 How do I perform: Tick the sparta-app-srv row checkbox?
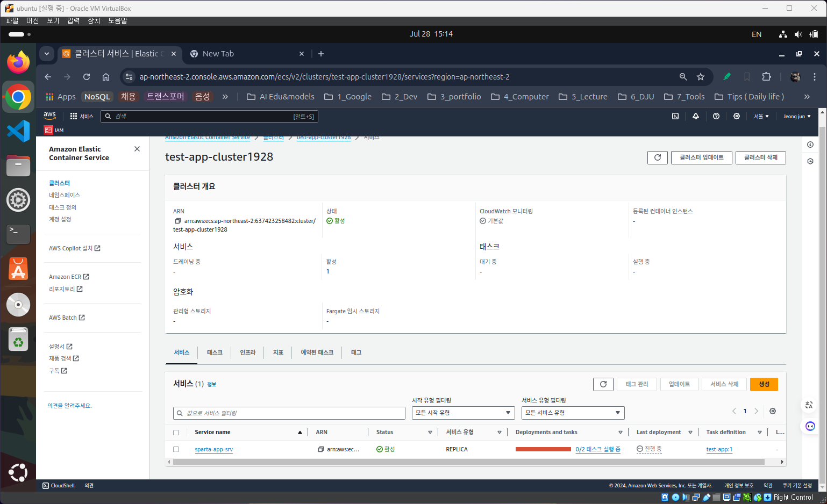[x=176, y=449]
